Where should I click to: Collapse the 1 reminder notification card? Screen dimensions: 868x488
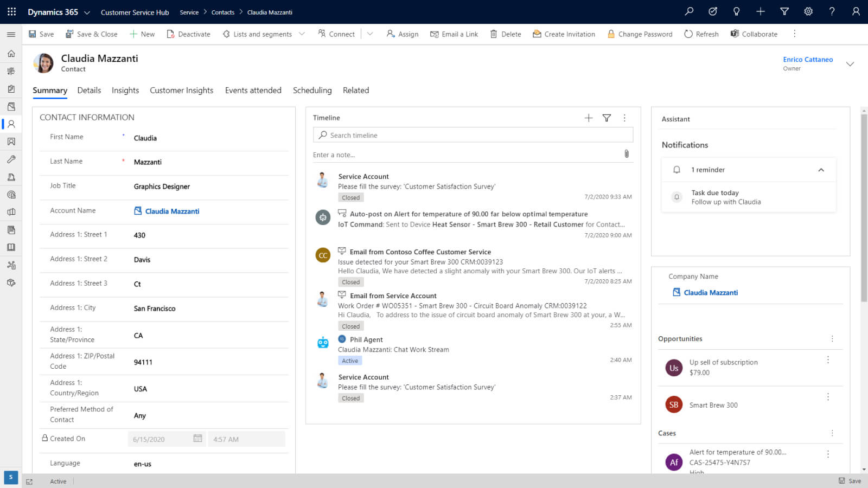[x=821, y=170]
